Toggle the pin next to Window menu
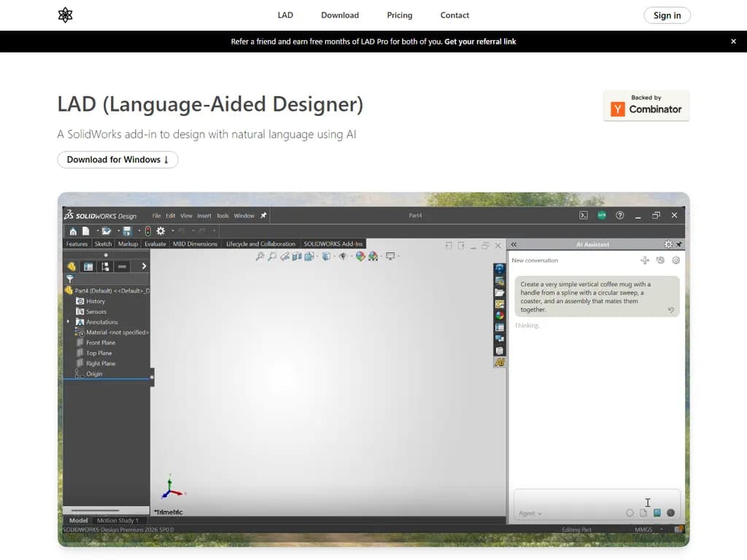 (264, 216)
